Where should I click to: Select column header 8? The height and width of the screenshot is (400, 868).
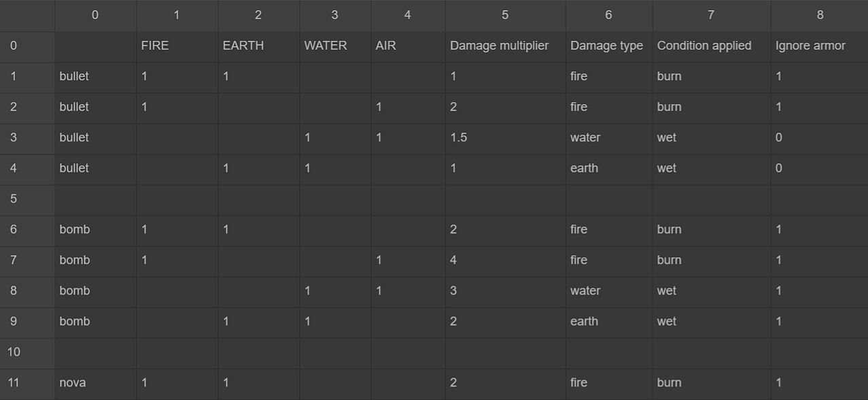coord(819,15)
